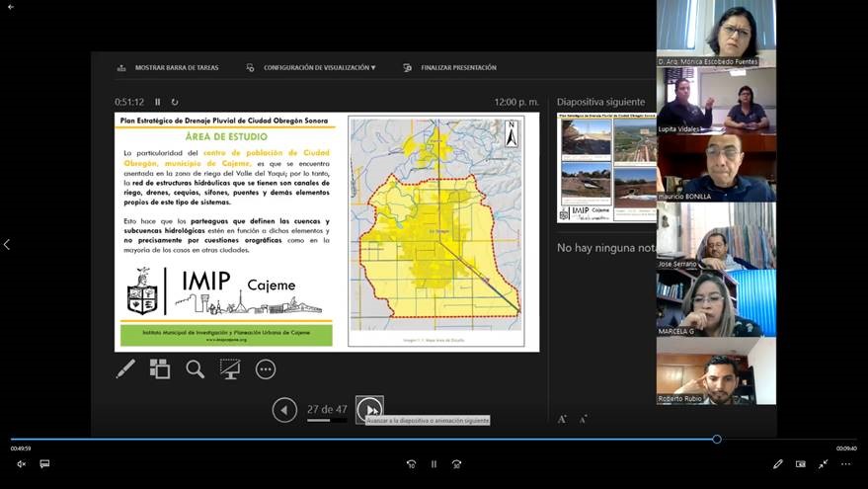
Task: Black out the slideshow with screen icon
Action: (x=230, y=368)
